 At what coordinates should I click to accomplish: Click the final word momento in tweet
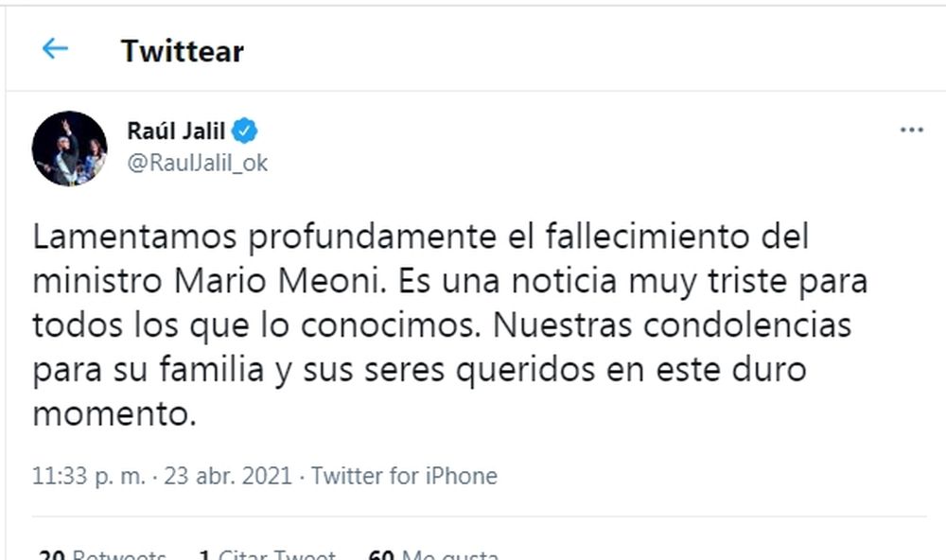click(114, 414)
